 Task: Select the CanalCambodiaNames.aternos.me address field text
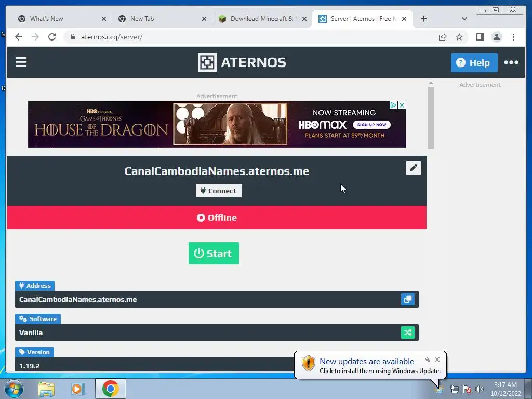pyautogui.click(x=78, y=299)
